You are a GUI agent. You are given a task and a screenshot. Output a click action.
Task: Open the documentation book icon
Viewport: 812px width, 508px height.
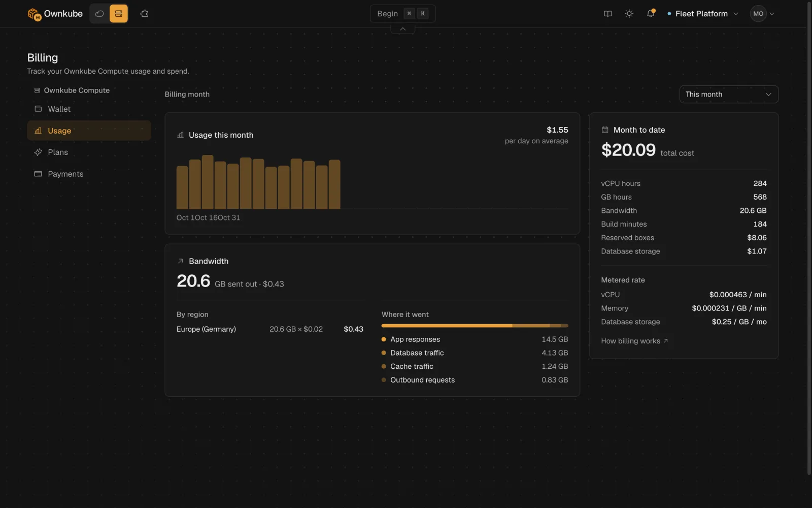pos(607,14)
